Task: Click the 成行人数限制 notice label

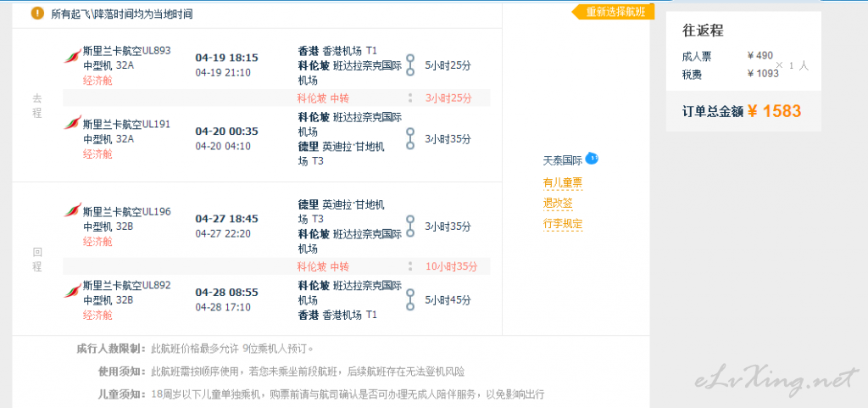Action: click(x=111, y=349)
